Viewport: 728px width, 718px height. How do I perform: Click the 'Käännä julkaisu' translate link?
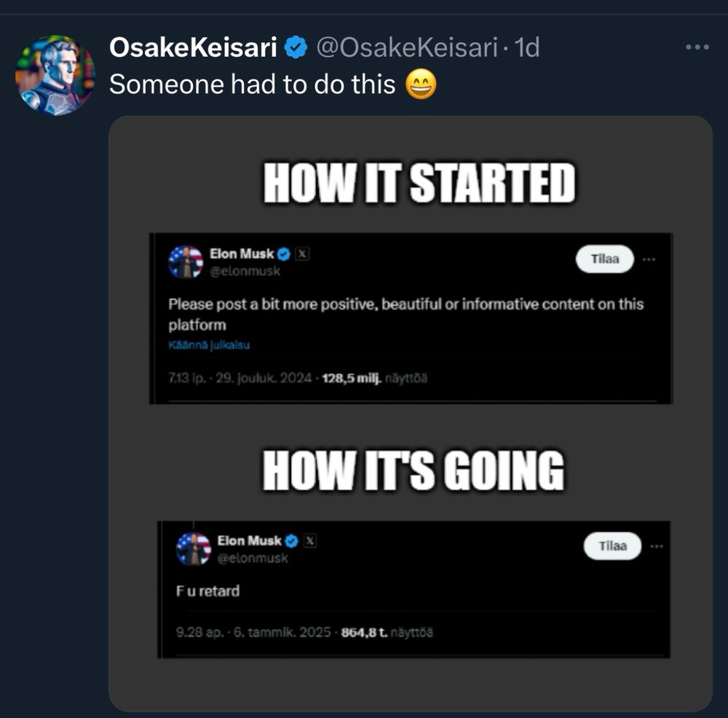209,345
